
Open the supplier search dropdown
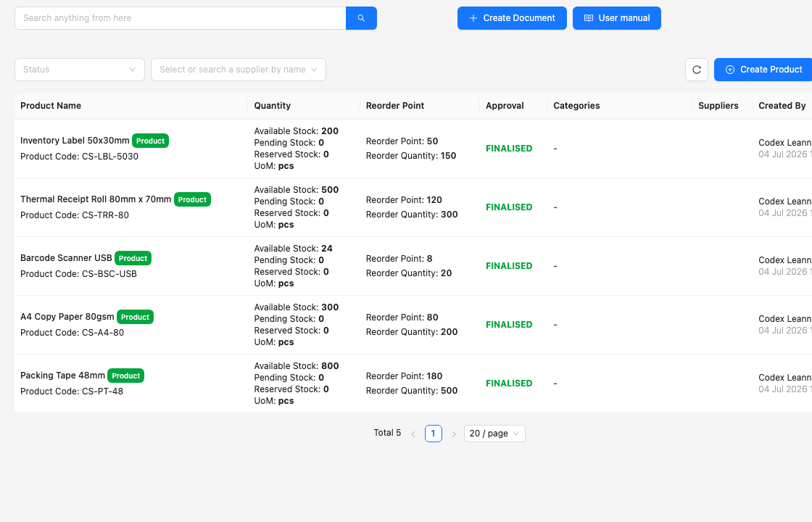pyautogui.click(x=239, y=70)
